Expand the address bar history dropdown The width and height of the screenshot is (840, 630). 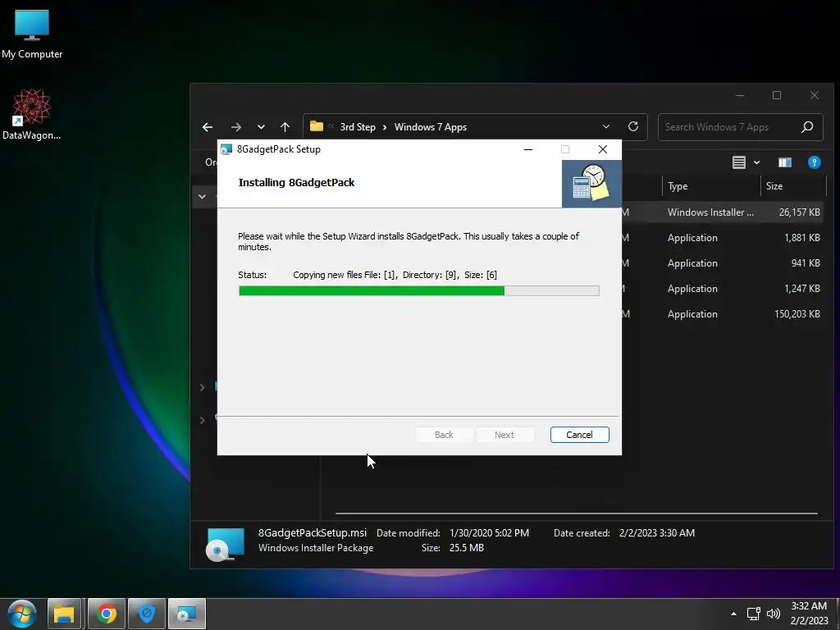click(606, 127)
